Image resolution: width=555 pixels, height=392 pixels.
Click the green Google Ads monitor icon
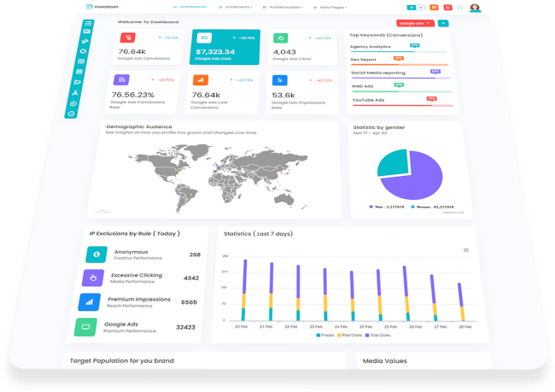click(x=85, y=327)
